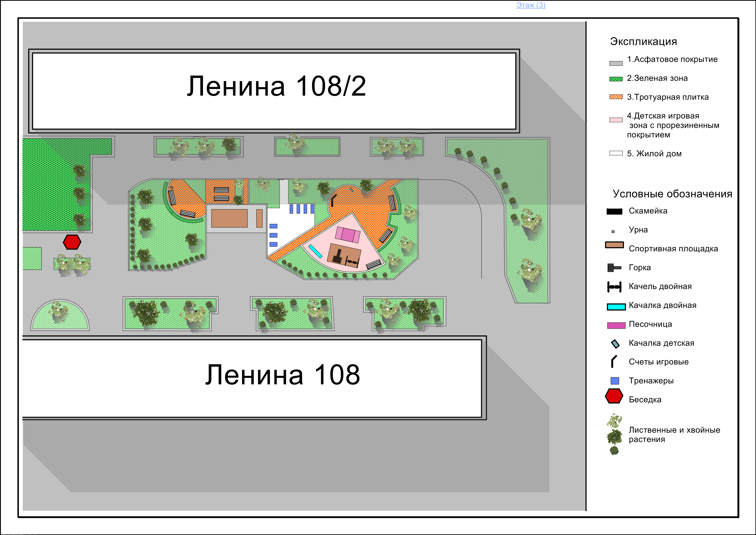Image resolution: width=756 pixels, height=535 pixels.
Task: Click the Скамейка text label
Action: (648, 211)
